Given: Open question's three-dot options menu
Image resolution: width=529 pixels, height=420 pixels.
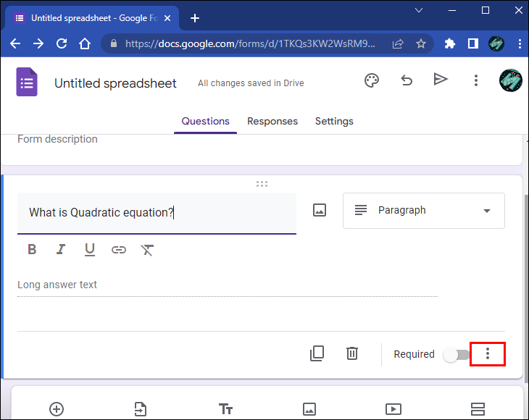Looking at the screenshot, I should point(488,353).
